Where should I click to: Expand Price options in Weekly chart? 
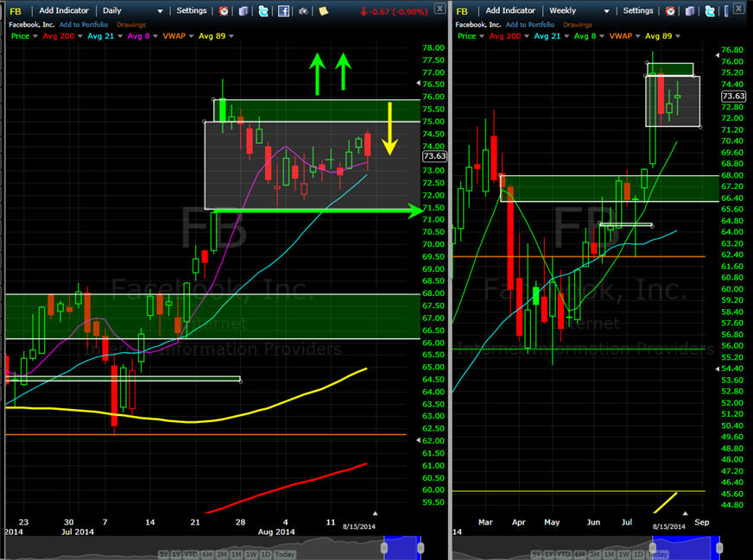(x=482, y=36)
